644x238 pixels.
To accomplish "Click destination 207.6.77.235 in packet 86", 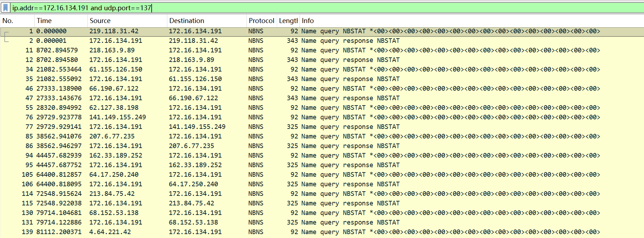I will coord(191,146).
